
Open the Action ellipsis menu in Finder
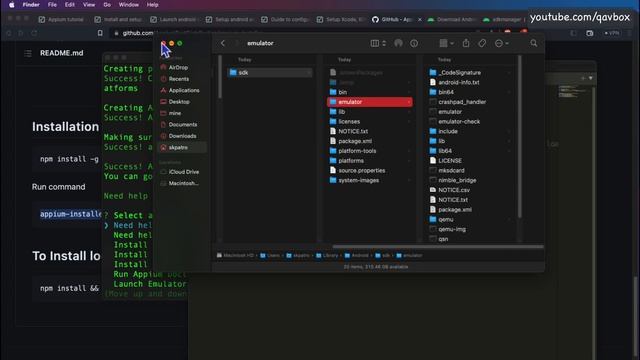pyautogui.click(x=501, y=43)
